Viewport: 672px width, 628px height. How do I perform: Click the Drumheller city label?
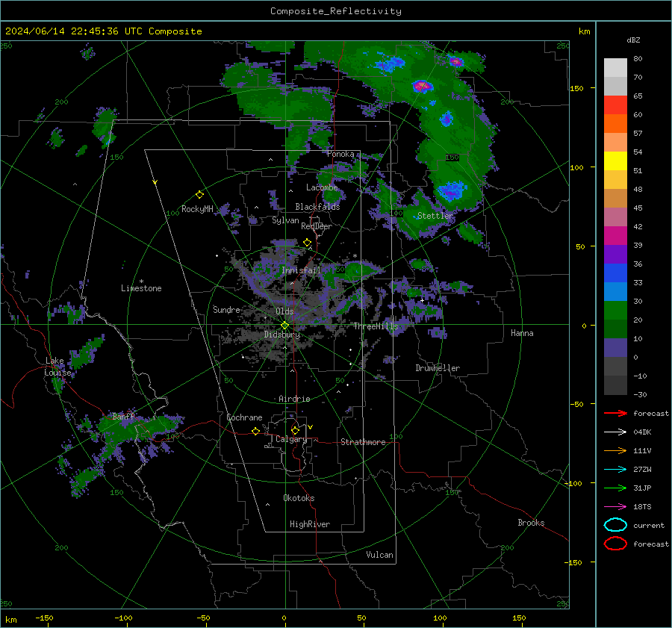click(x=438, y=368)
